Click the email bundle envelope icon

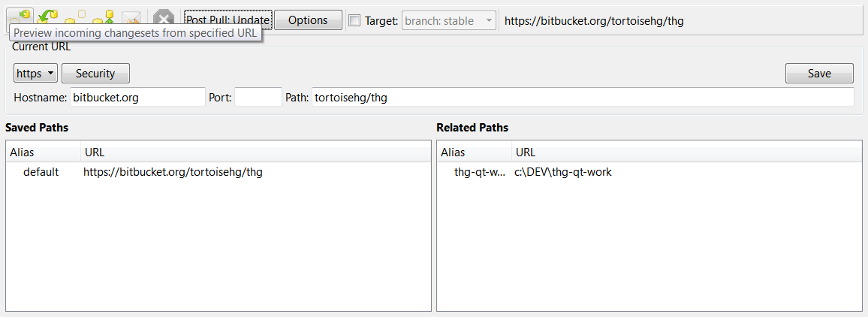coord(131,18)
